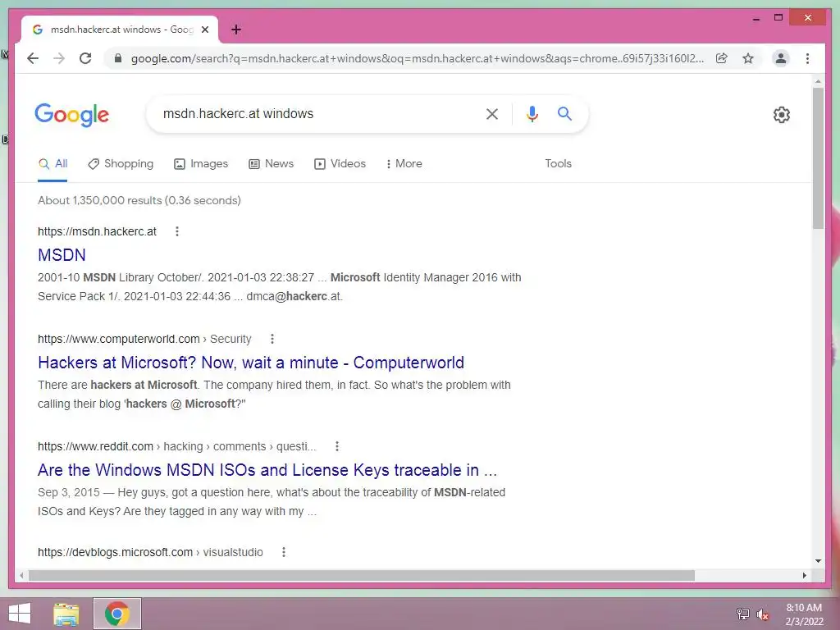The height and width of the screenshot is (630, 840).
Task: Click the scrollbar down arrow
Action: click(x=818, y=561)
